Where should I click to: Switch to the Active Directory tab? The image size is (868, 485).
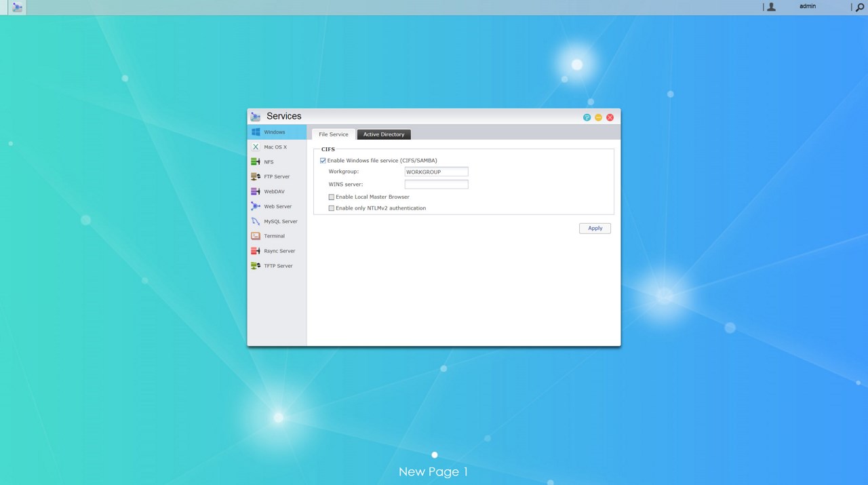point(384,134)
